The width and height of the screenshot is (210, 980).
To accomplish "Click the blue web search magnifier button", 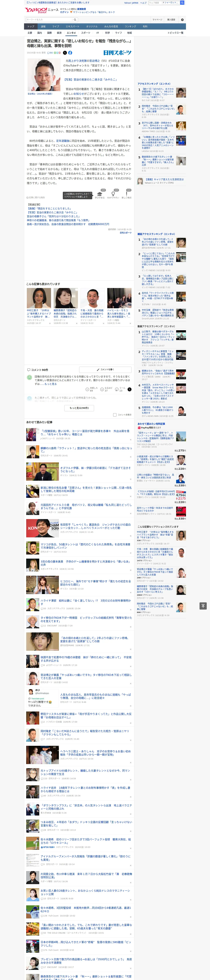I will [182, 3].
